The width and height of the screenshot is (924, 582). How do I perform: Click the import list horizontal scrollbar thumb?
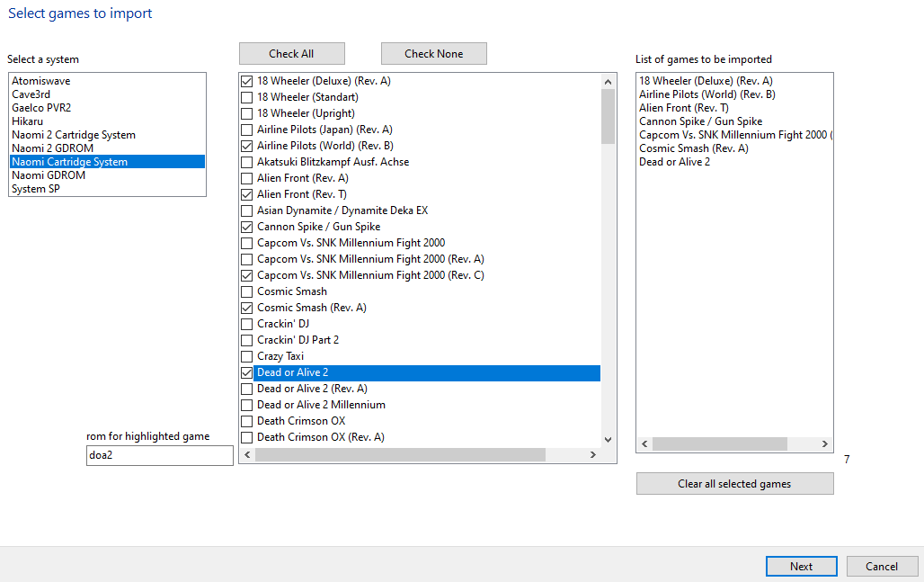pos(720,444)
